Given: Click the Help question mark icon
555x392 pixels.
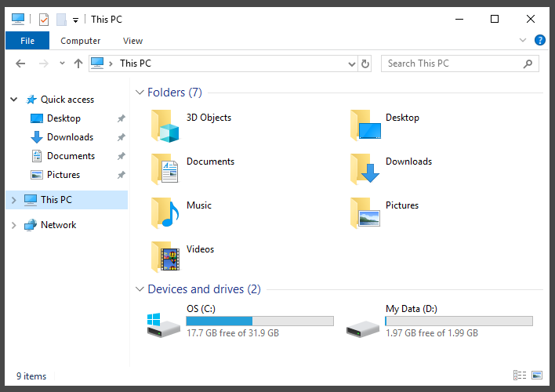Looking at the screenshot, I should [540, 40].
